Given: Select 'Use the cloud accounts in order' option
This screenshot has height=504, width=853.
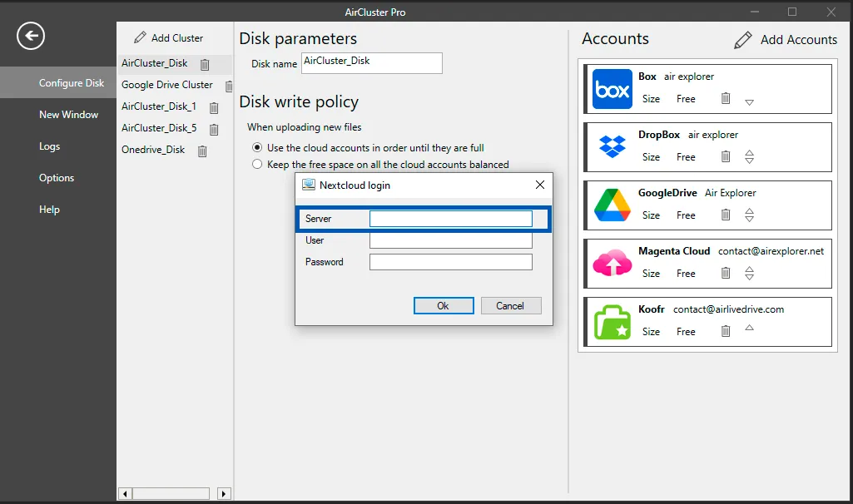Looking at the screenshot, I should tap(257, 147).
